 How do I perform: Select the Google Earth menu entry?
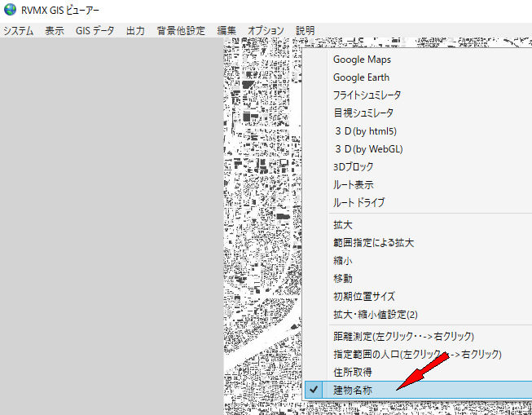point(361,77)
